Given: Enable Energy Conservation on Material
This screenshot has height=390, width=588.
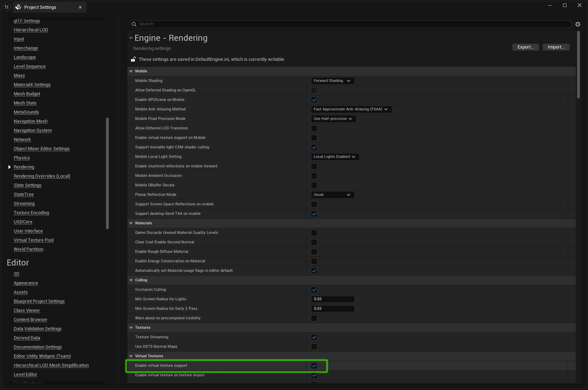Looking at the screenshot, I should [314, 261].
